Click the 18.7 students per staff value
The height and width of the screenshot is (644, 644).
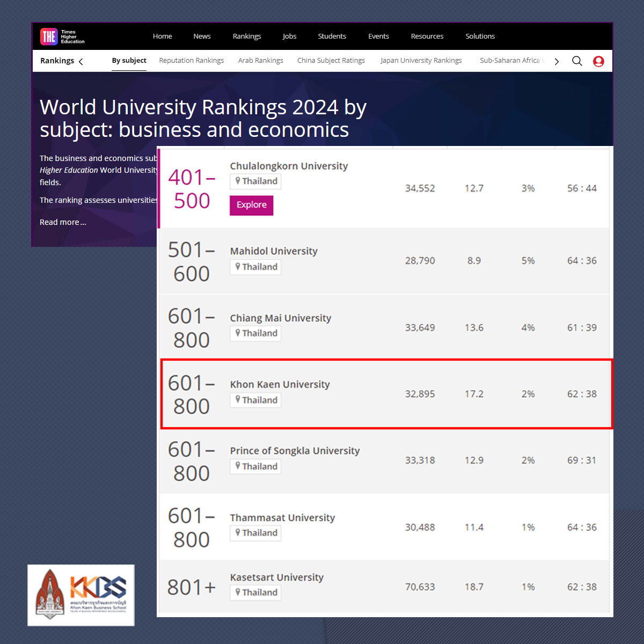point(474,587)
